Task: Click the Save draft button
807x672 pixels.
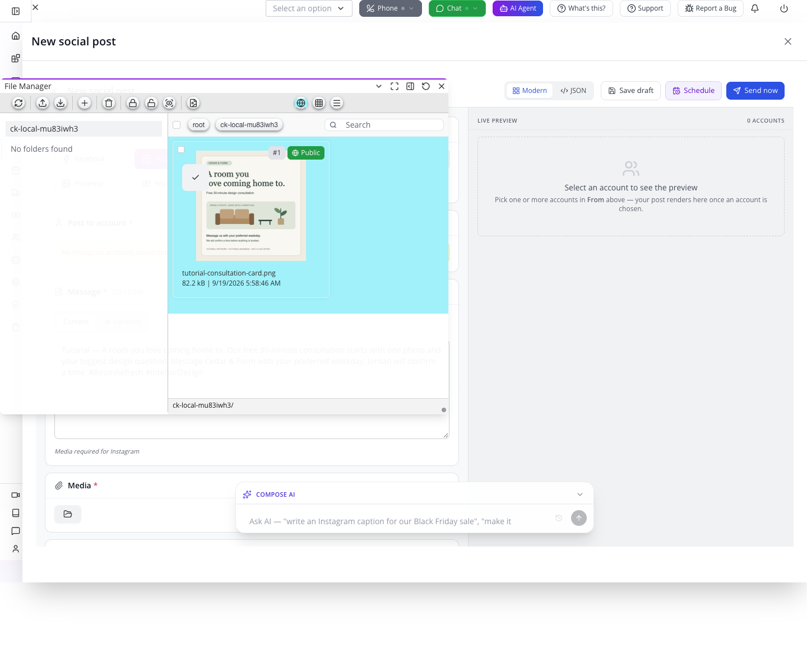Action: pyautogui.click(x=631, y=91)
